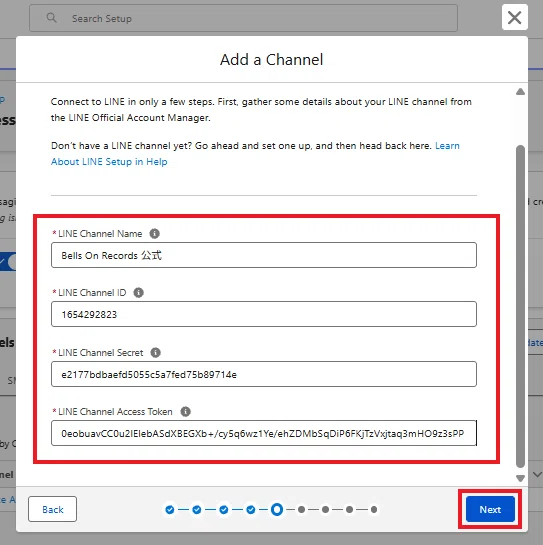The image size is (543, 545).
Task: Open info tooltip for LINE Channel Name
Action: (x=155, y=234)
